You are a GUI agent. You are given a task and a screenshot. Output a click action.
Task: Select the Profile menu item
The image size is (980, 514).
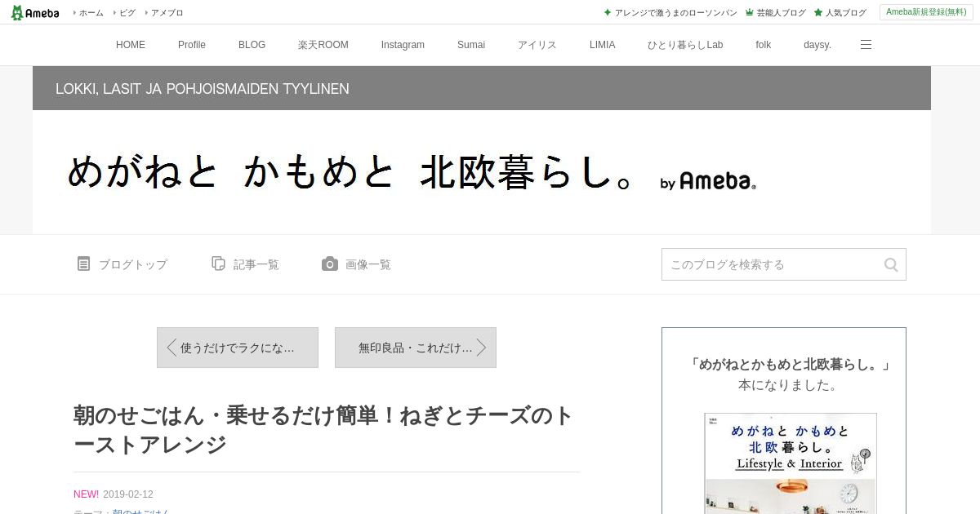(192, 45)
